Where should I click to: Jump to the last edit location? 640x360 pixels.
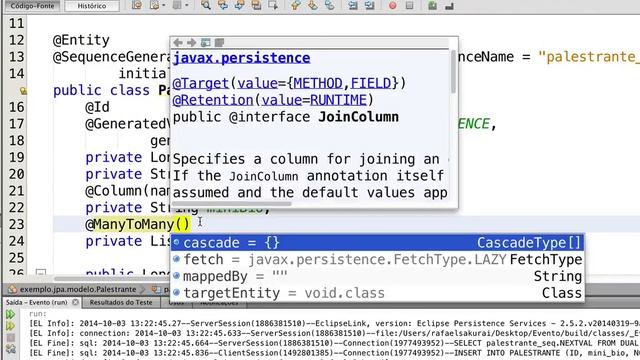137,6
